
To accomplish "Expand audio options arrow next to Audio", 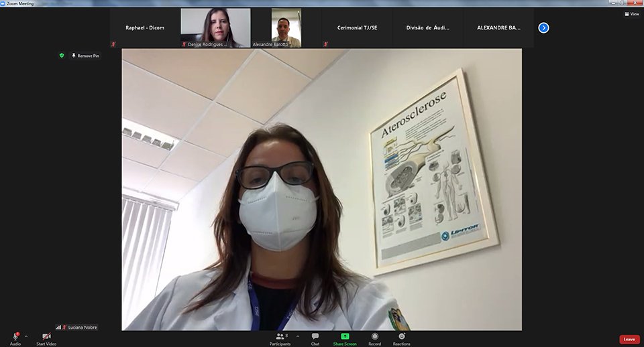I will [x=26, y=336].
